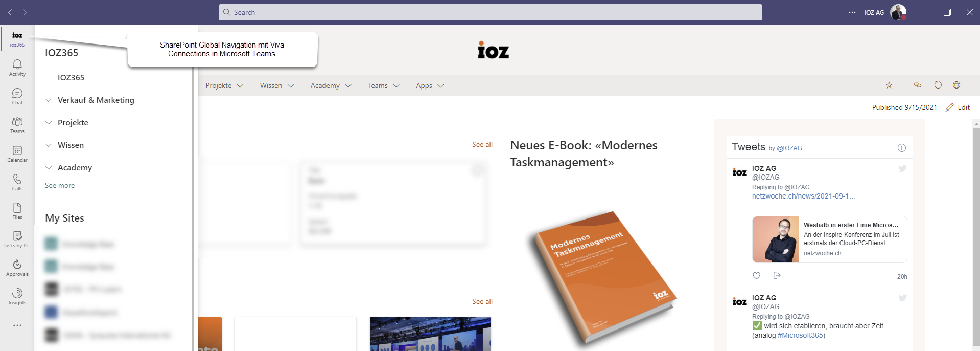Go forward with the forward arrow
Screen dimensions: 980x351
[x=25, y=12]
